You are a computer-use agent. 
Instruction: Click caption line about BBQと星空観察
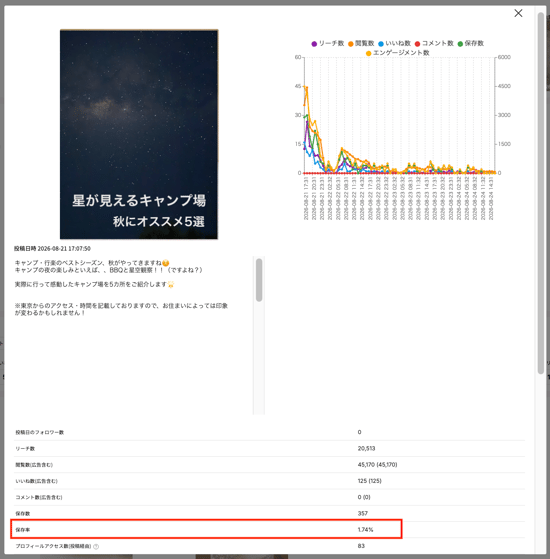coord(109,270)
